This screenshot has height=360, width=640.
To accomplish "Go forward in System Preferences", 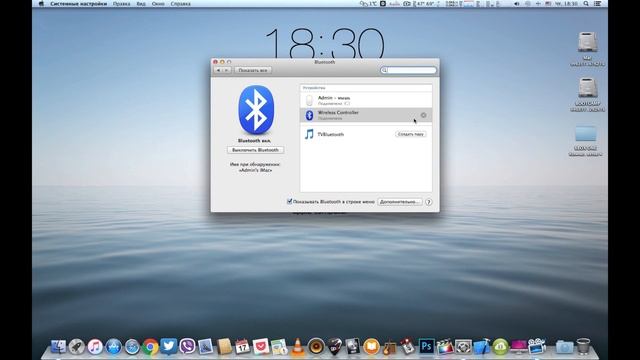I will click(227, 70).
